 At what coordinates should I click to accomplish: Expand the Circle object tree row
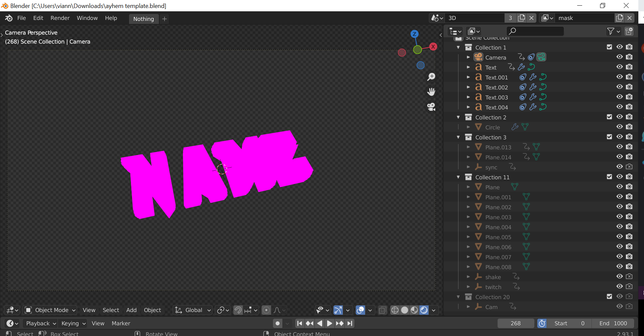click(x=468, y=127)
